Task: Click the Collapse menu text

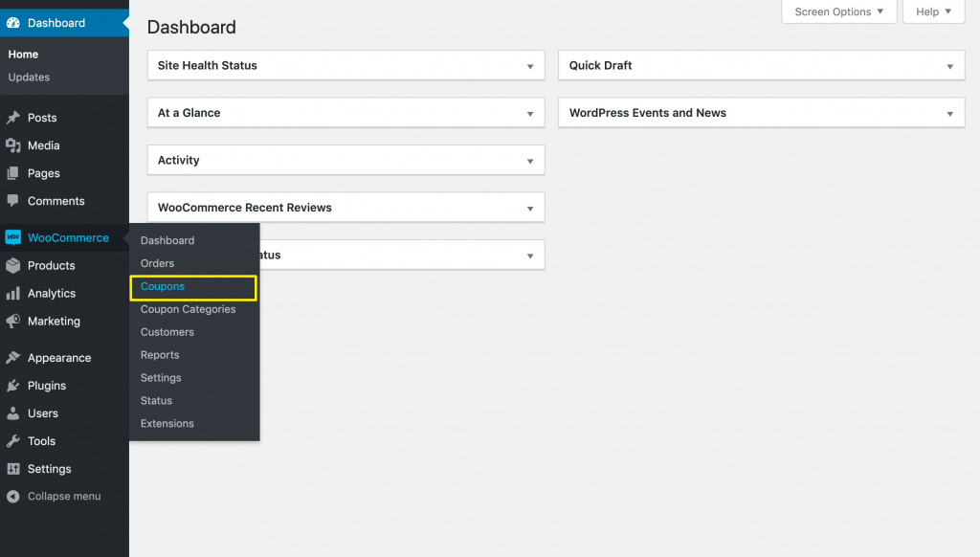Action: click(x=64, y=497)
